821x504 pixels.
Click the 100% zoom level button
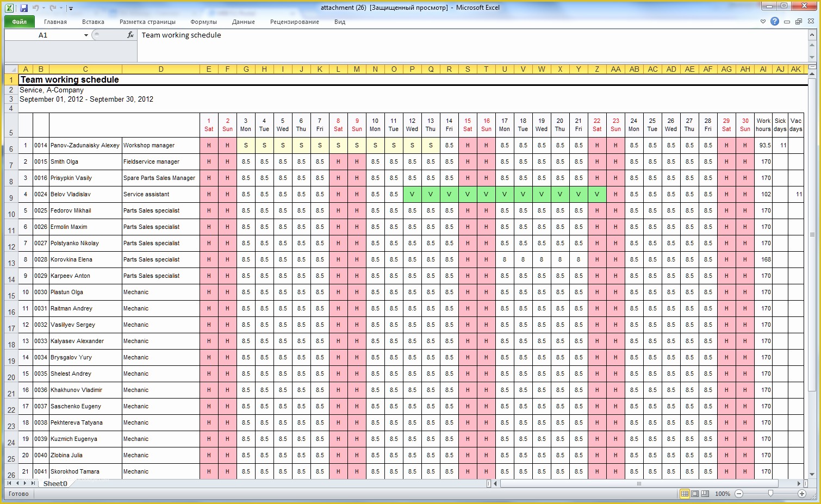coord(723,494)
